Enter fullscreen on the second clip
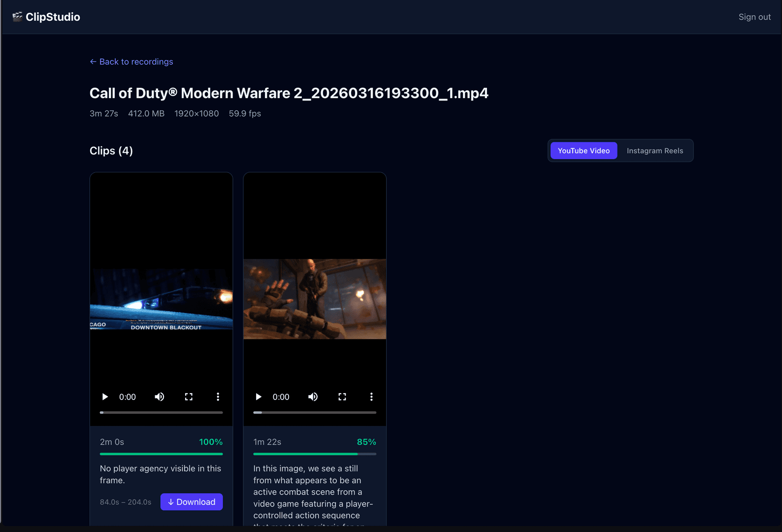Image resolution: width=782 pixels, height=532 pixels. tap(342, 397)
